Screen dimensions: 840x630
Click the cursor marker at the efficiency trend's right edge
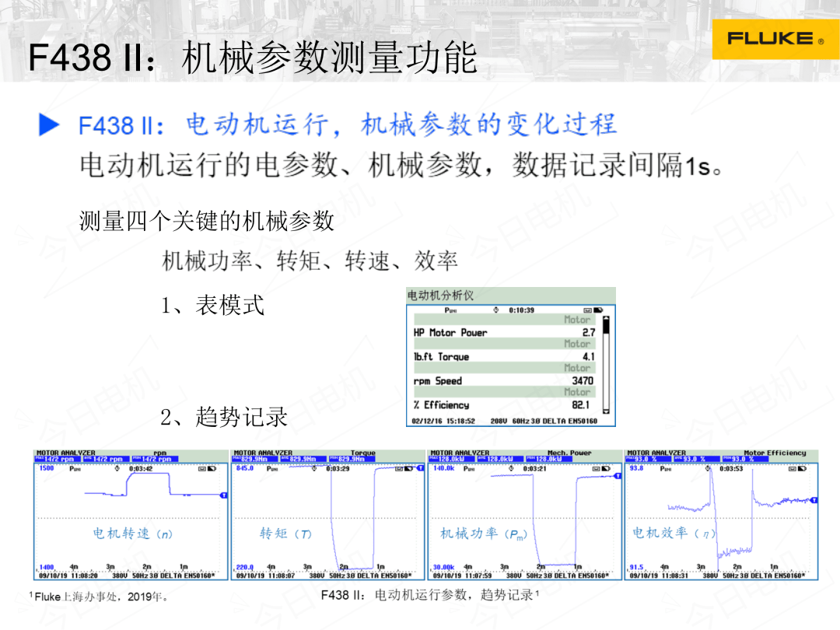coord(814,500)
